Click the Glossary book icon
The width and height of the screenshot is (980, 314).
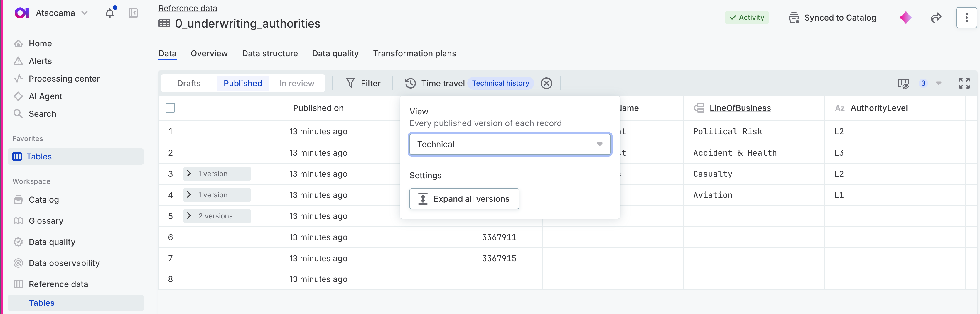pyautogui.click(x=18, y=221)
